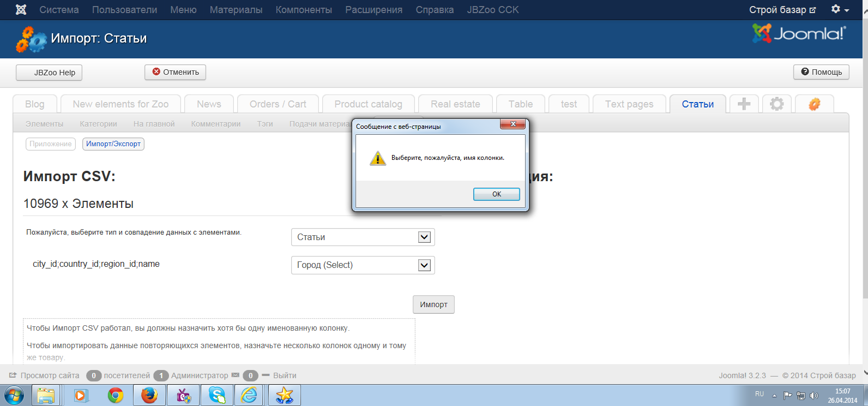Open the Помощь help button
Image resolution: width=868 pixels, height=406 pixels.
[821, 72]
